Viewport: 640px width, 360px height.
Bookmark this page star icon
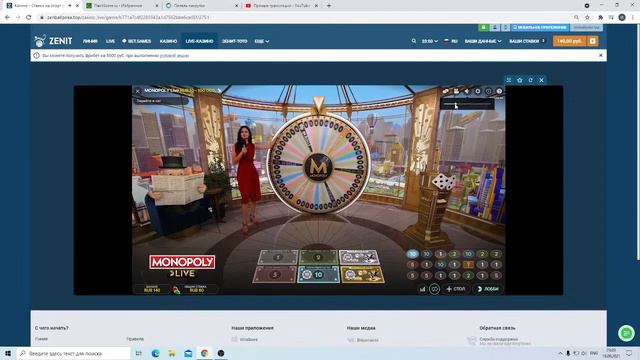coord(587,18)
